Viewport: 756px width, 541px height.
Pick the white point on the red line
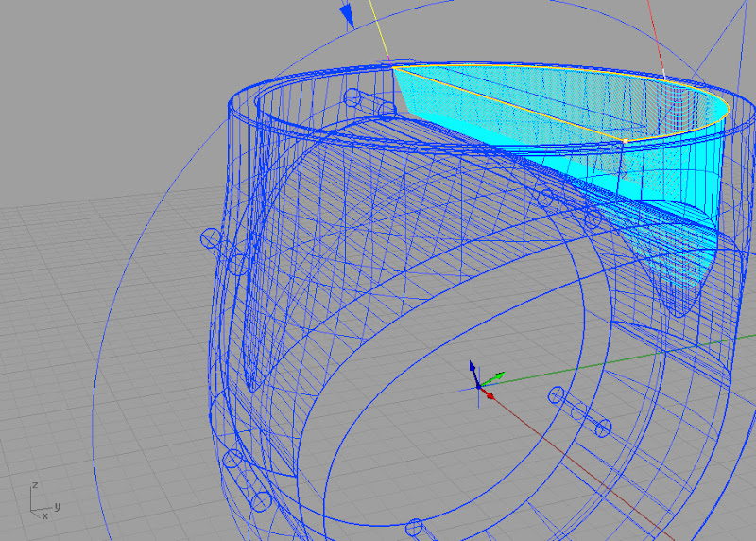tap(664, 74)
